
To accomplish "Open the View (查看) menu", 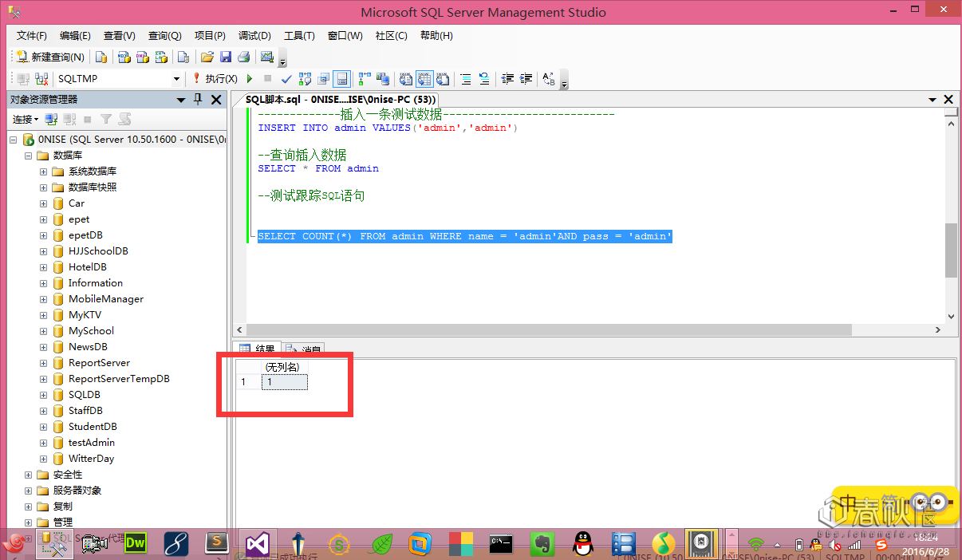I will pyautogui.click(x=120, y=36).
